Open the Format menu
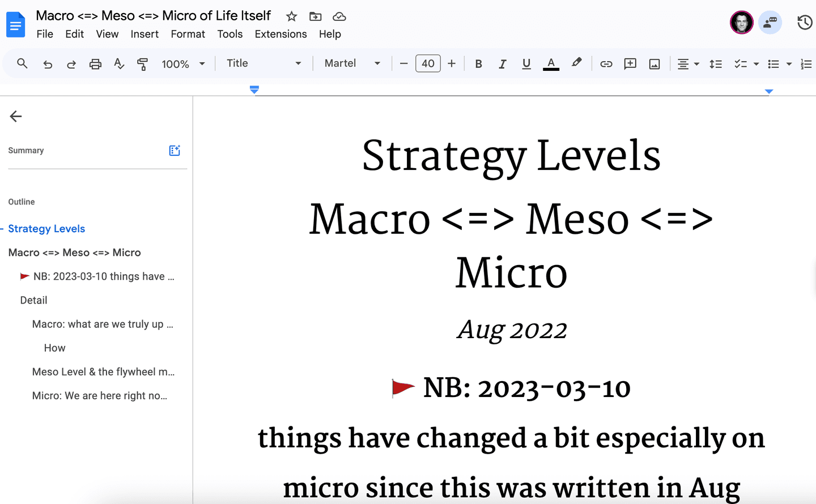The image size is (816, 504). coord(188,34)
